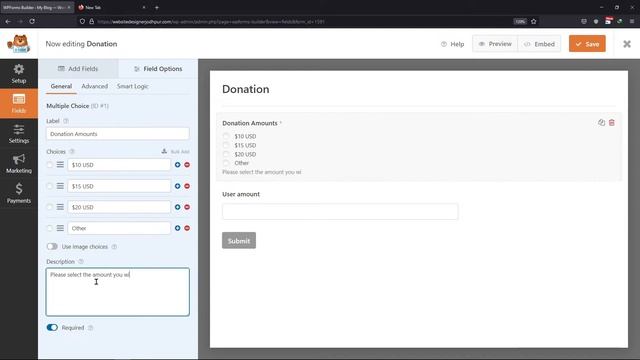Open the Fields section in sidebar

[x=19, y=104]
